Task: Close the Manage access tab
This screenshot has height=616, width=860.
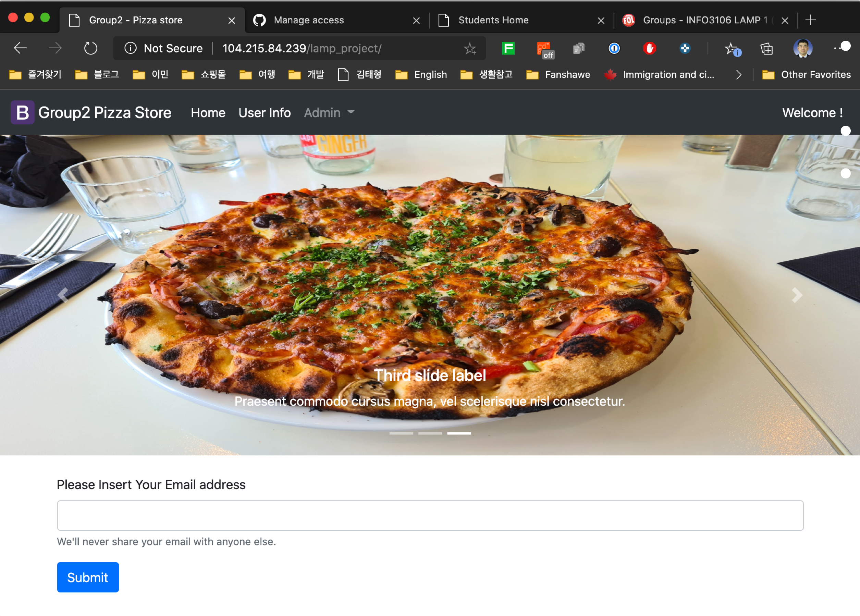Action: point(416,21)
